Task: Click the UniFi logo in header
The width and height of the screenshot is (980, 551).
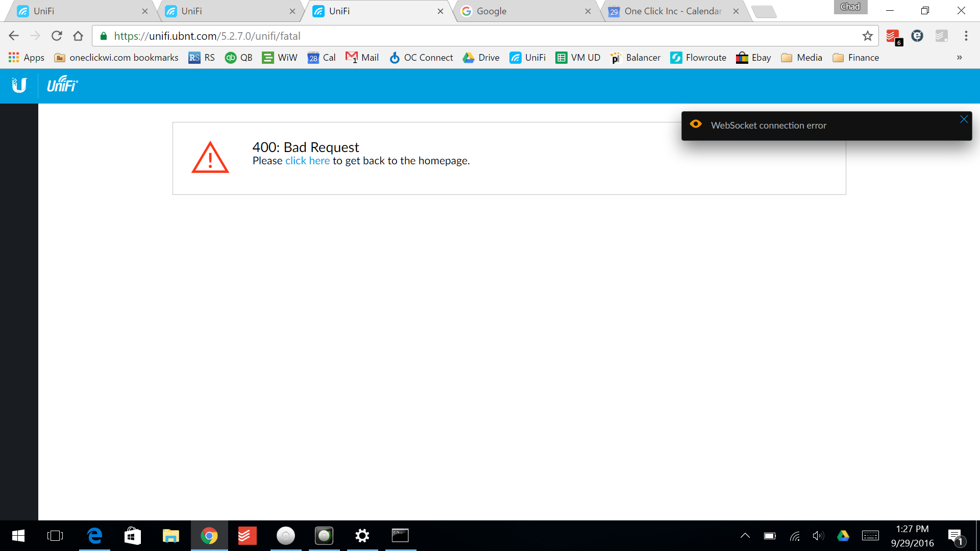Action: pyautogui.click(x=62, y=85)
